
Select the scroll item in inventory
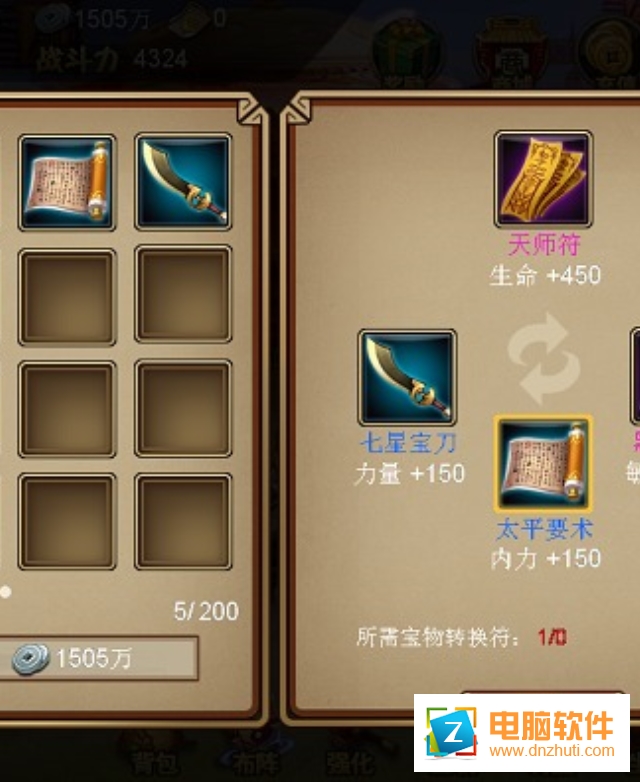(x=67, y=183)
